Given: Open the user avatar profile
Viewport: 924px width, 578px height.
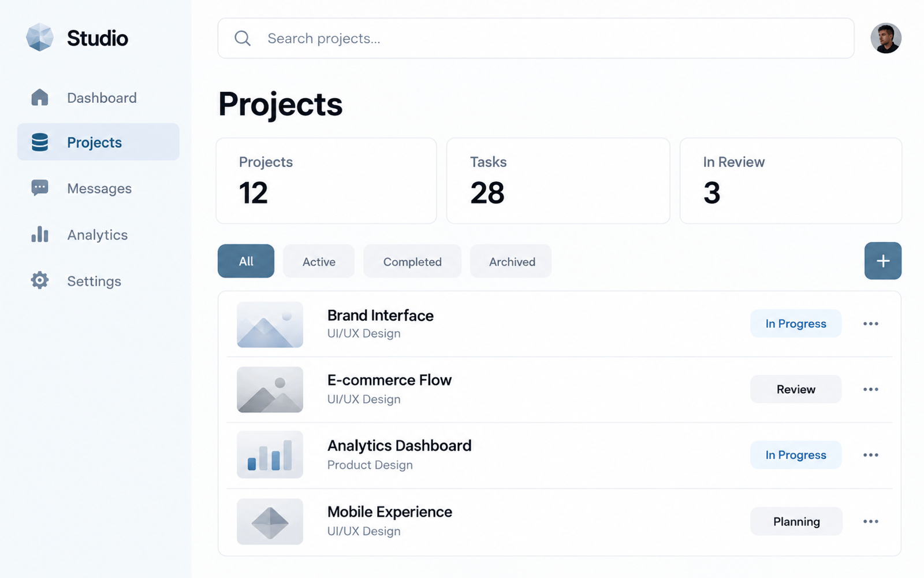Looking at the screenshot, I should 886,38.
